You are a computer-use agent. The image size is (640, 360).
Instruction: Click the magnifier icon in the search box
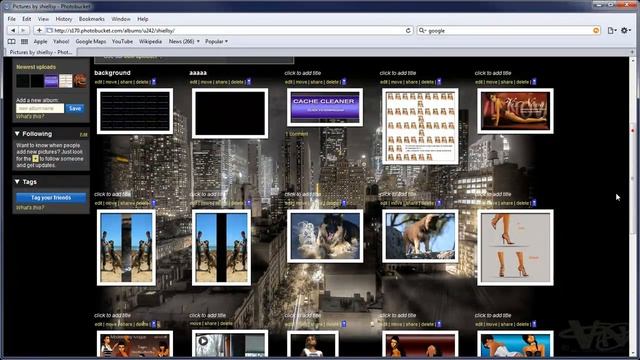(422, 31)
